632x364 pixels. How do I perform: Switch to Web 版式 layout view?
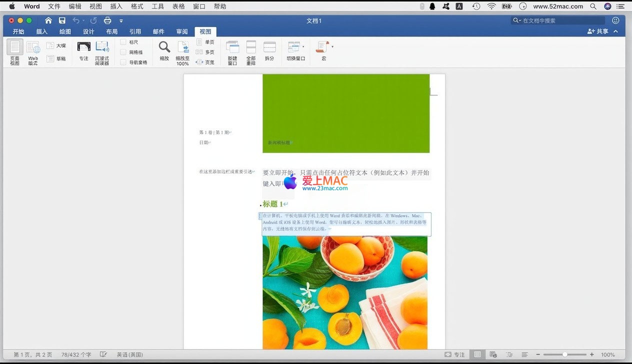coord(33,48)
